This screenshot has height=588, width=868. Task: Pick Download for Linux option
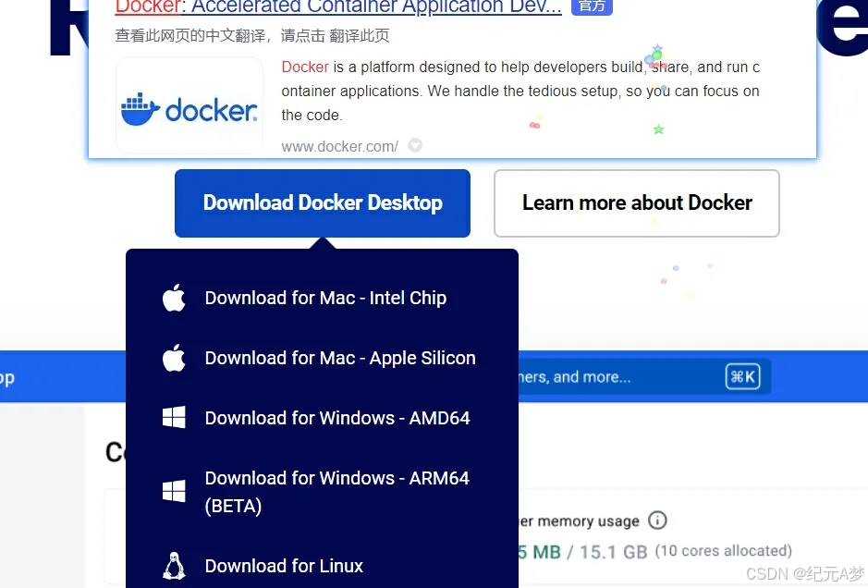[284, 566]
